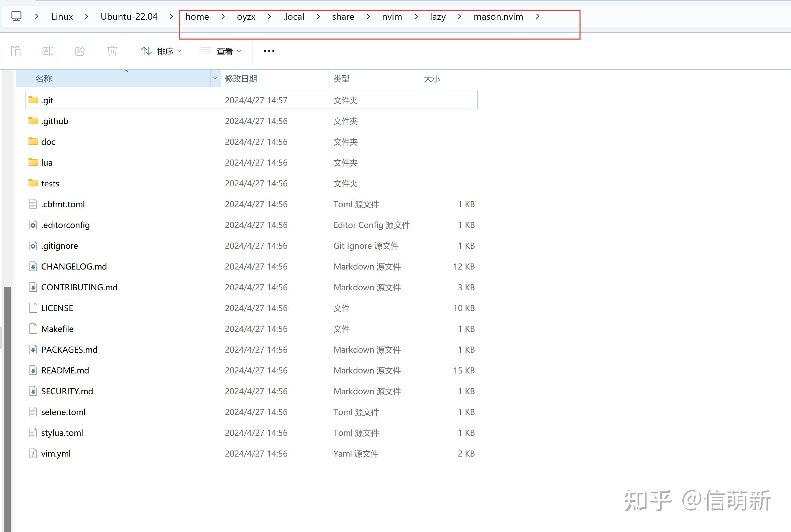Click the rename toolbar icon
The height and width of the screenshot is (532, 791).
pos(48,51)
